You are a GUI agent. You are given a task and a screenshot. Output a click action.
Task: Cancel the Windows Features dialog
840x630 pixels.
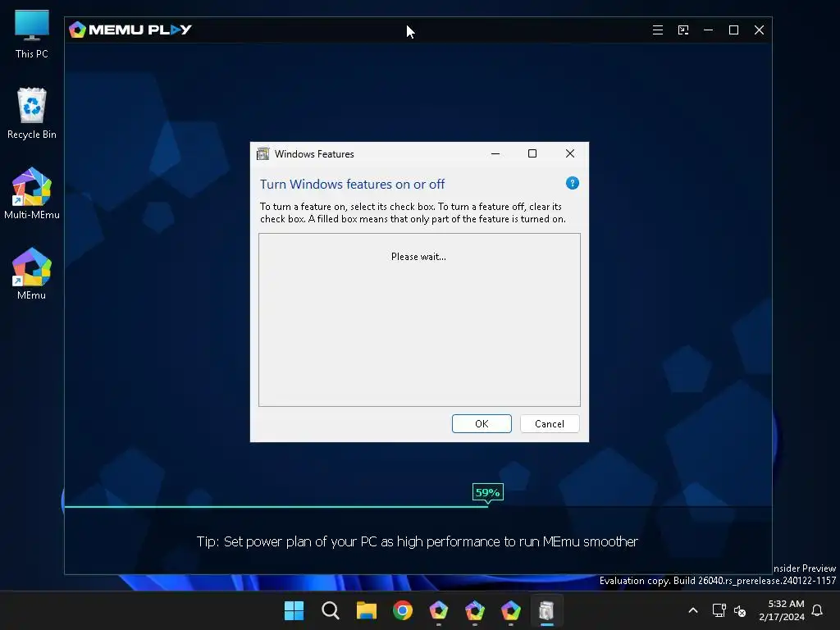click(x=550, y=424)
